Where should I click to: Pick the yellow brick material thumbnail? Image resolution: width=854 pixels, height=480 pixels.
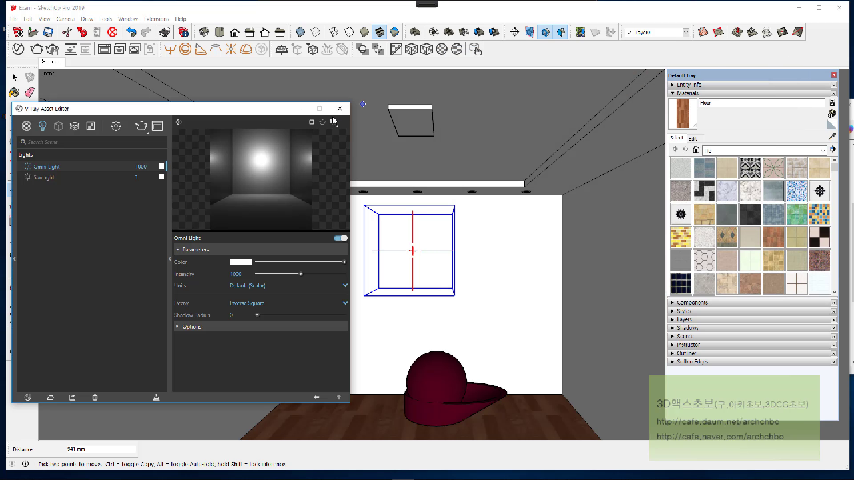(x=681, y=238)
